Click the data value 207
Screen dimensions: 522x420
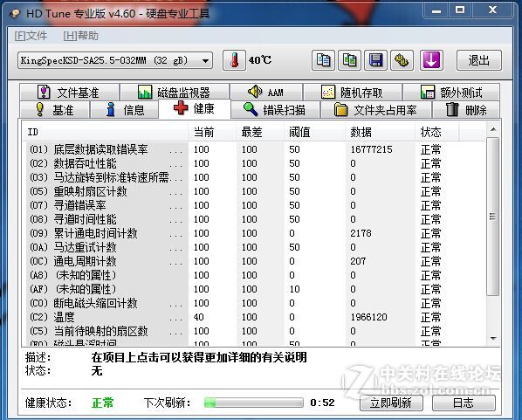click(358, 261)
